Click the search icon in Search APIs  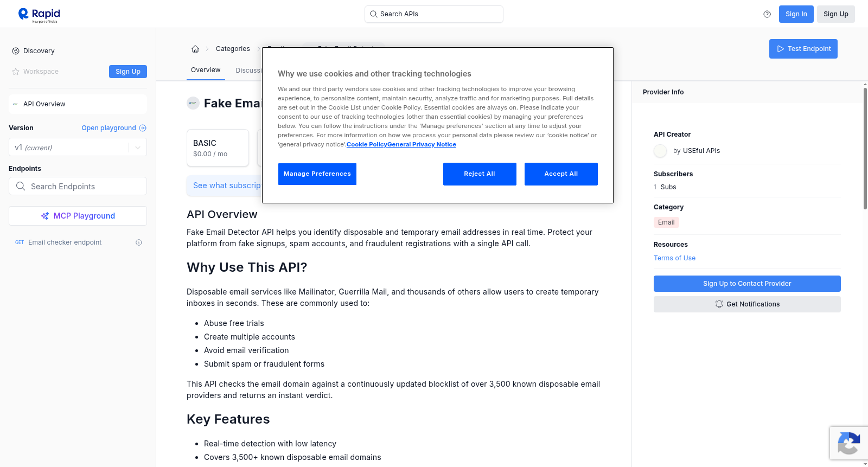[374, 14]
